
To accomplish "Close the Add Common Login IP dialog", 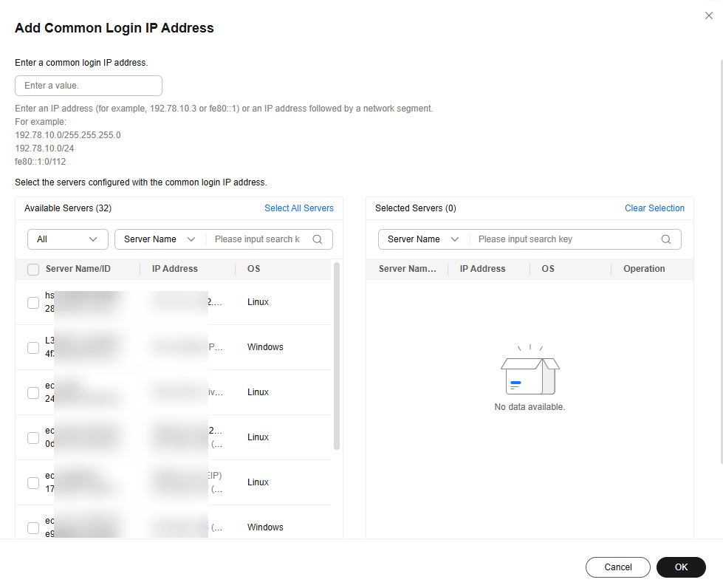I will [709, 16].
